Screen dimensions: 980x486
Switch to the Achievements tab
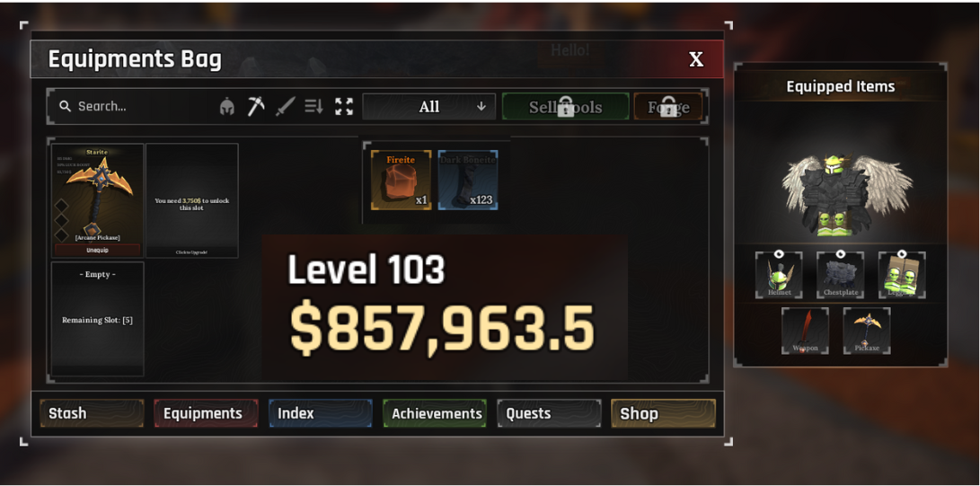point(435,413)
